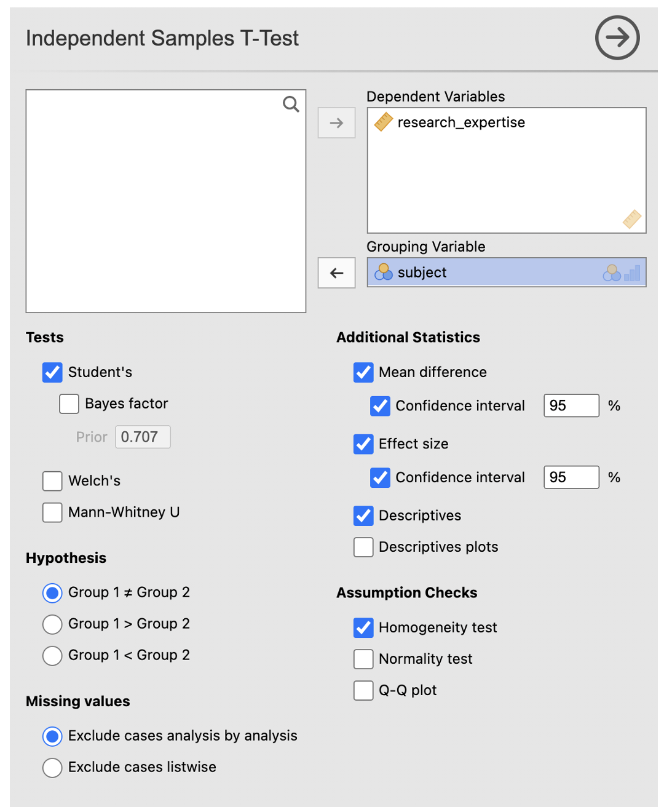Image resolution: width=664 pixels, height=812 pixels.
Task: Turn on Descriptives plots
Action: 363,547
